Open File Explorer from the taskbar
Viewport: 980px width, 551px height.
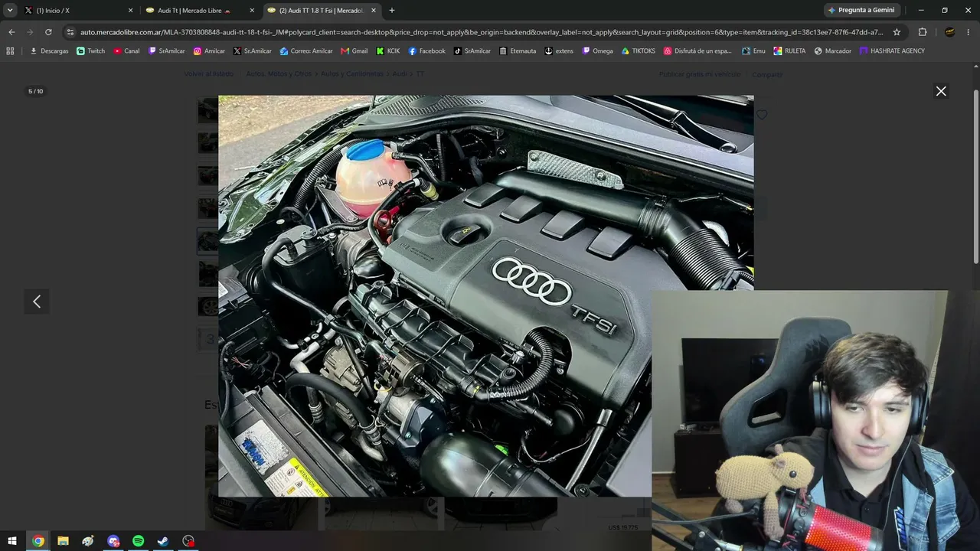pyautogui.click(x=63, y=541)
